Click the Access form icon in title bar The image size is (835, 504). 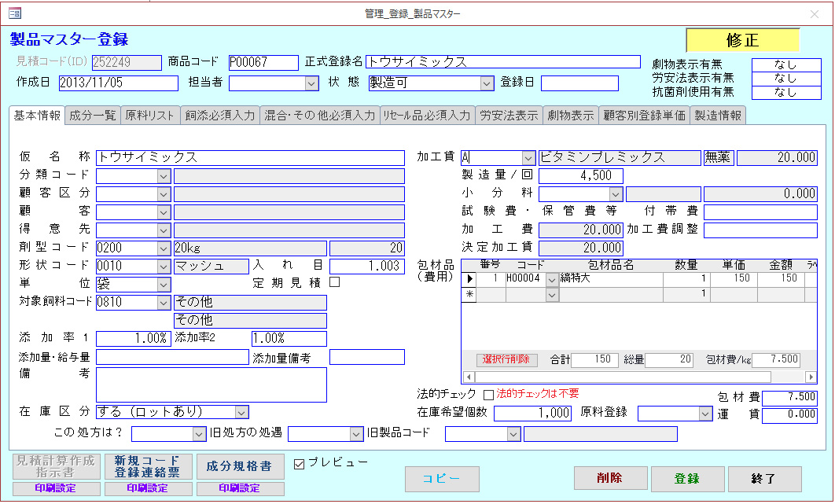click(x=14, y=13)
